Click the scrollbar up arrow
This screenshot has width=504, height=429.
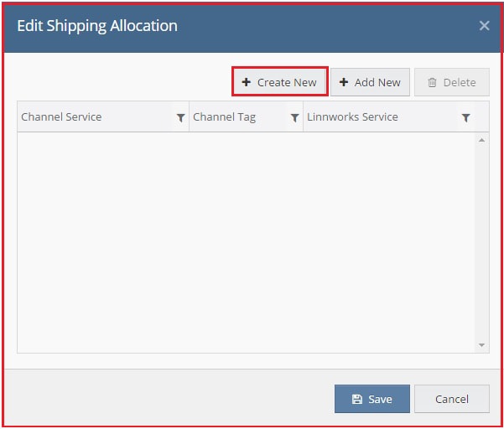[481, 140]
